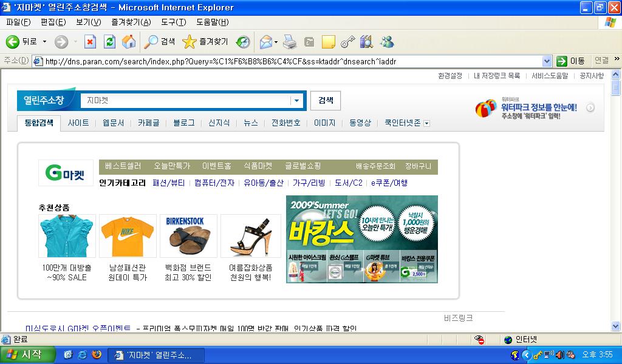Stop page loading with red X icon
Image resolution: width=622 pixels, height=364 pixels.
click(x=90, y=42)
